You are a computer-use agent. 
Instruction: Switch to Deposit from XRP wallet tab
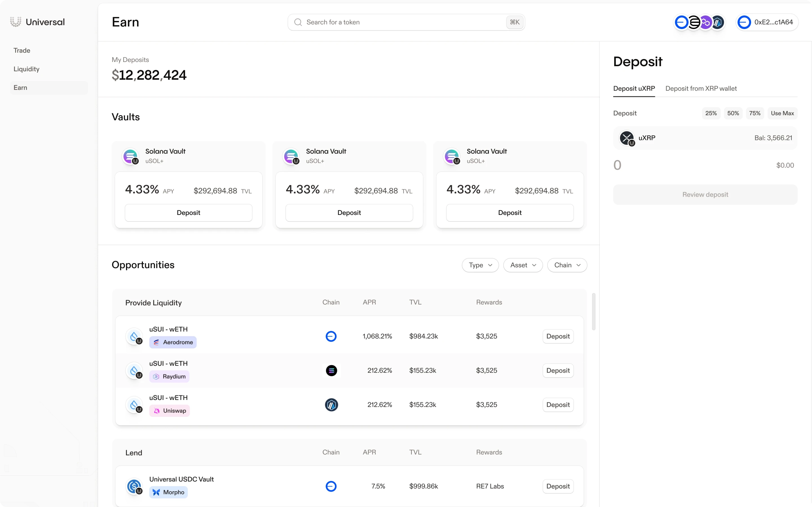click(x=701, y=88)
